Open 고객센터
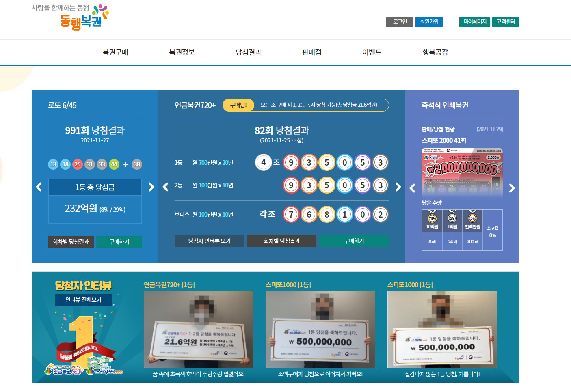Viewport: 571px width, 392px height. click(x=506, y=22)
